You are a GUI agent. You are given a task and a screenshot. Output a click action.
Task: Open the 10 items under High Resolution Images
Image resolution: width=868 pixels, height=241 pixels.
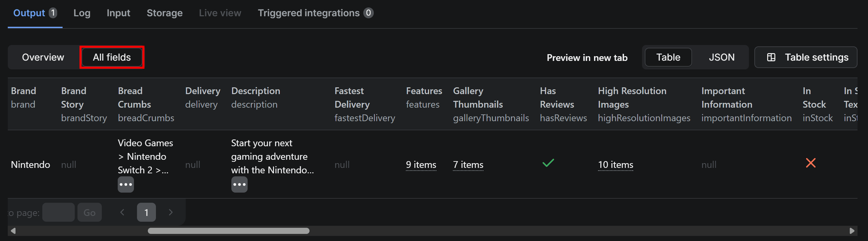pyautogui.click(x=615, y=165)
